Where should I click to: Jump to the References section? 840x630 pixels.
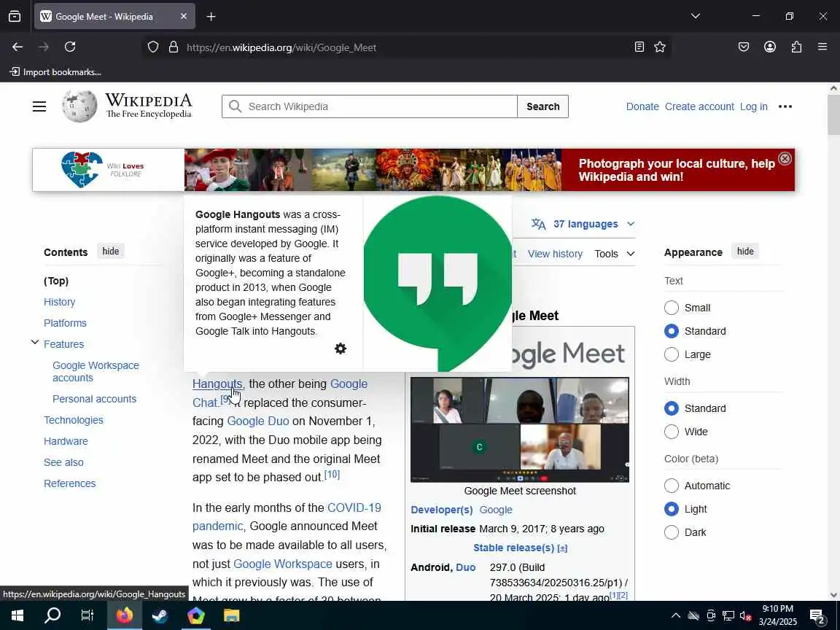(70, 483)
